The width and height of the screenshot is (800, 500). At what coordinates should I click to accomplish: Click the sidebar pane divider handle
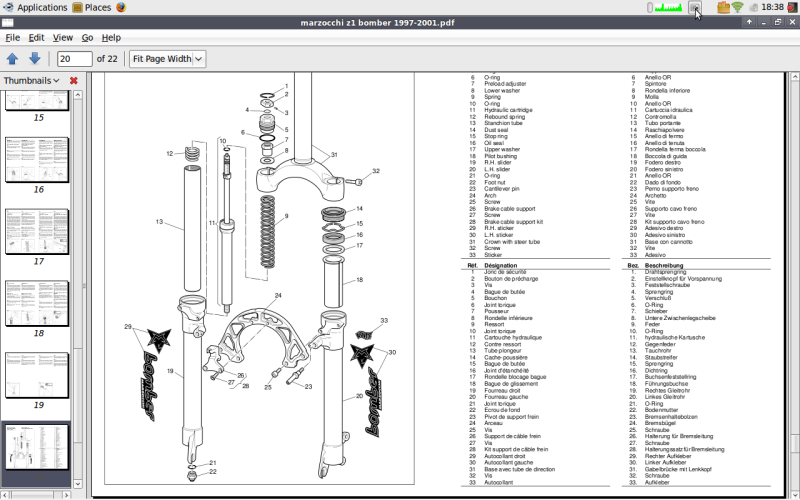click(84, 286)
